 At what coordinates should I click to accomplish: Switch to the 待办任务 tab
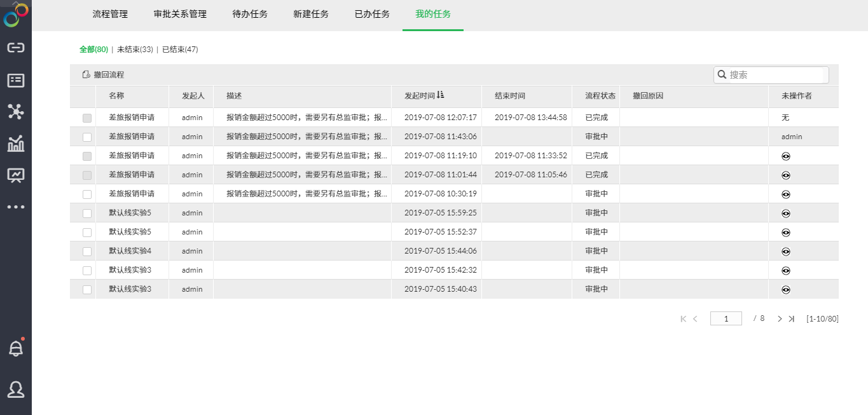coord(250,14)
